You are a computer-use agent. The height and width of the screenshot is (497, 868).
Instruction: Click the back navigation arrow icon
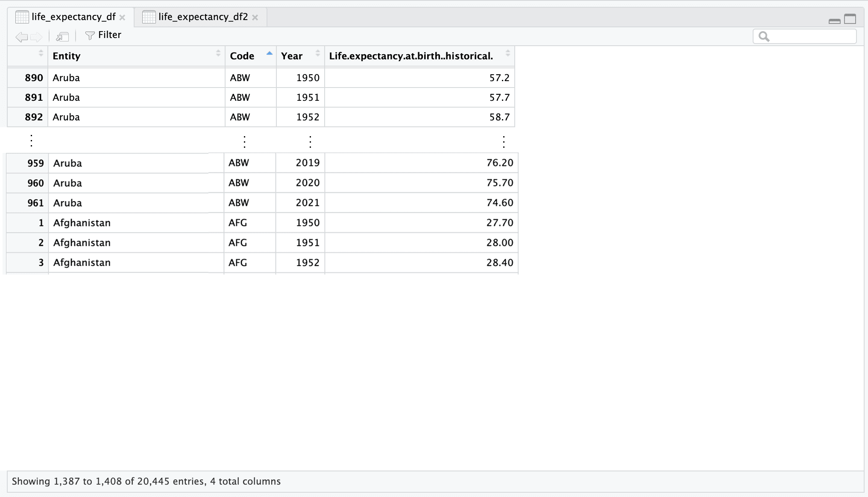point(21,37)
